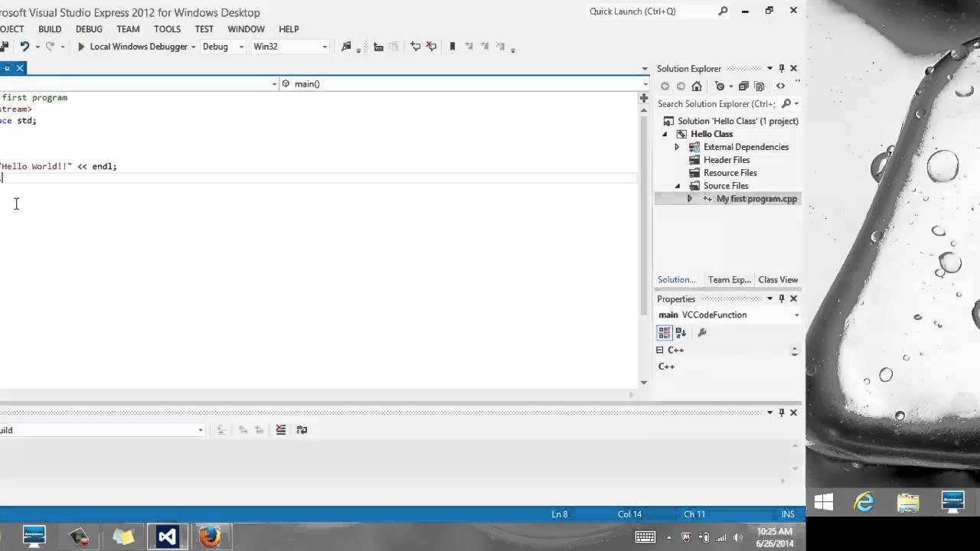Click Show All Files icon in Solution Explorer
The image size is (980, 551).
point(759,86)
